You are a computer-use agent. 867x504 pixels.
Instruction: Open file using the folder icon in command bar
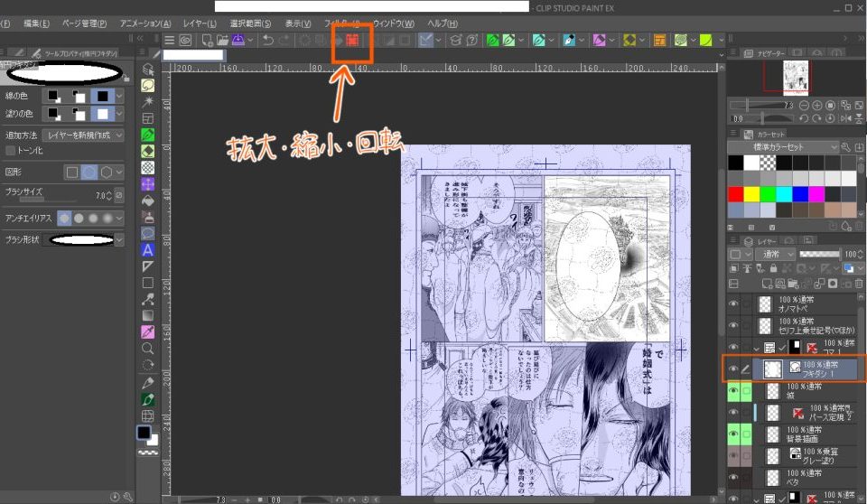pyautogui.click(x=222, y=40)
